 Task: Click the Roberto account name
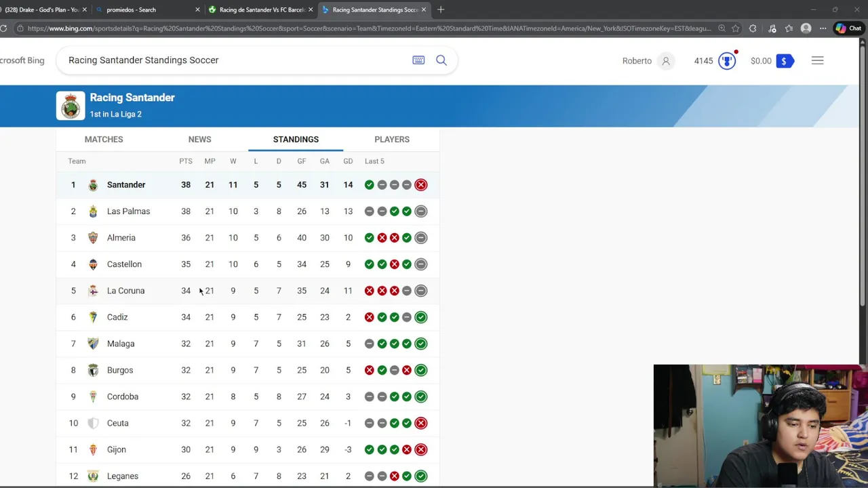pos(637,61)
